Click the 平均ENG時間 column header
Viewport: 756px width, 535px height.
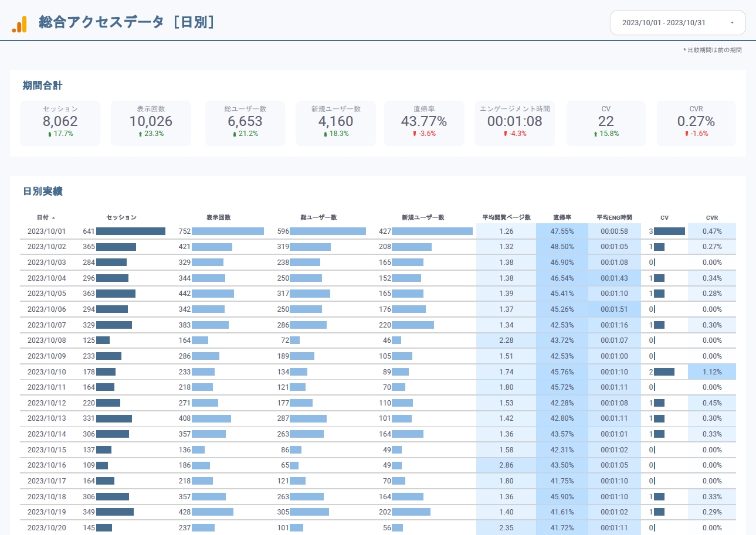click(x=614, y=217)
